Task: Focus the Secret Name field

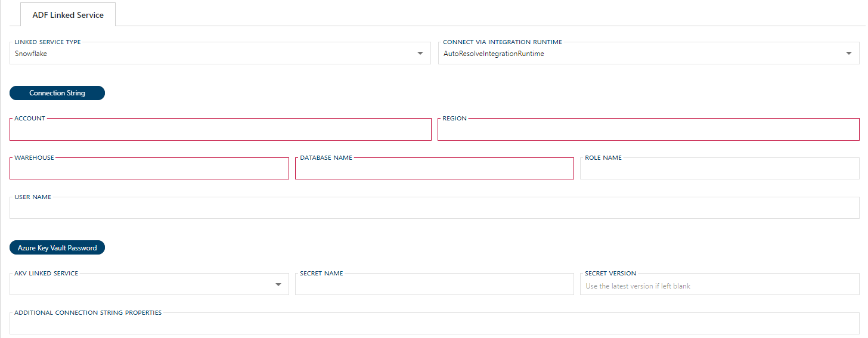Action: pyautogui.click(x=435, y=284)
